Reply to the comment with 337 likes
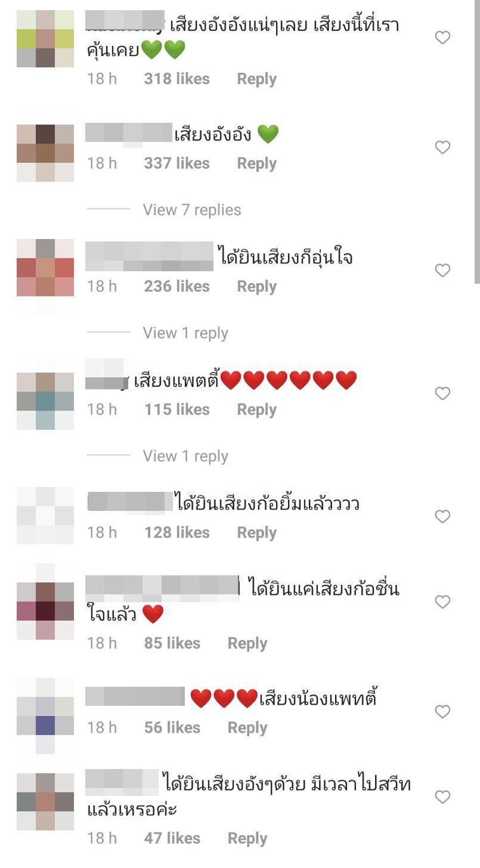This screenshot has width=480, height=868. point(256,164)
